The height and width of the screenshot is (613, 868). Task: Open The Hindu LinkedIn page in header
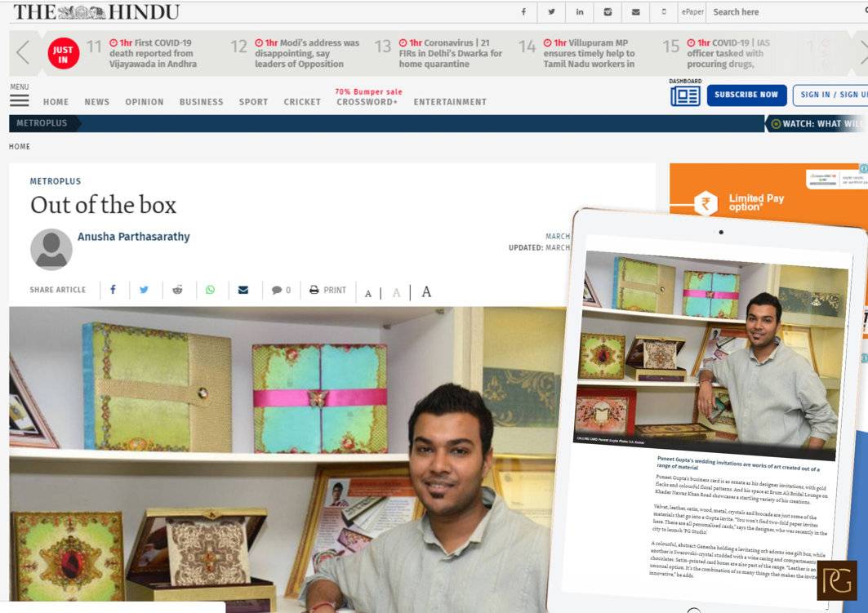pyautogui.click(x=580, y=12)
